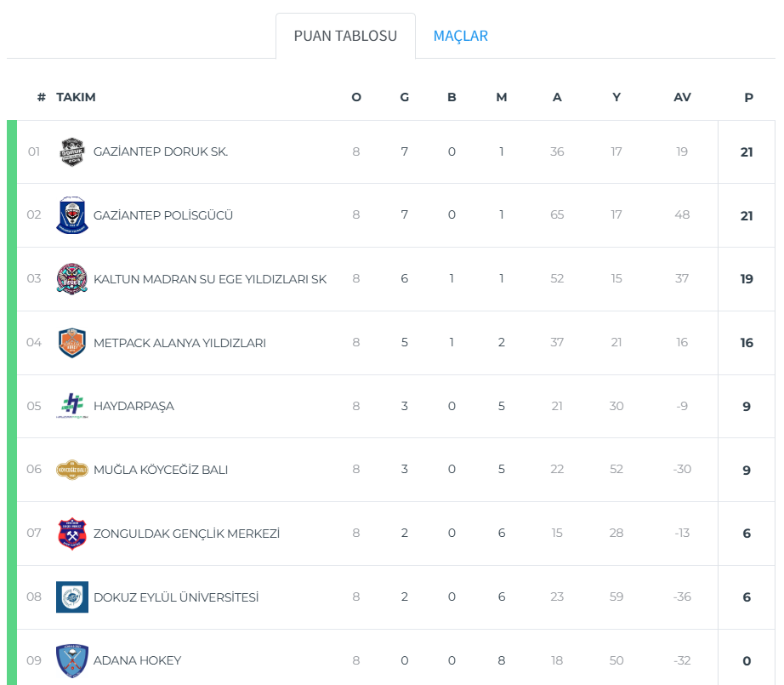Open the Zonguldak Gençlik Merkezi crest logo
784x685 pixels.
pyautogui.click(x=72, y=534)
